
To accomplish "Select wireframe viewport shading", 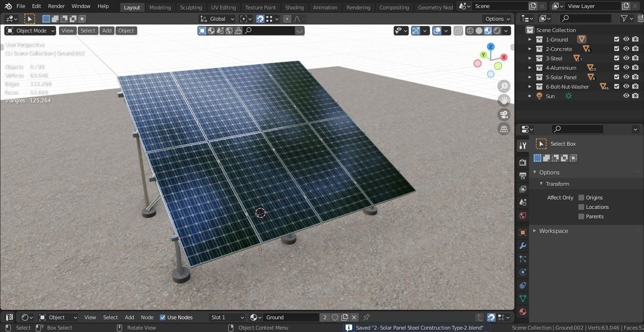I will (x=470, y=31).
